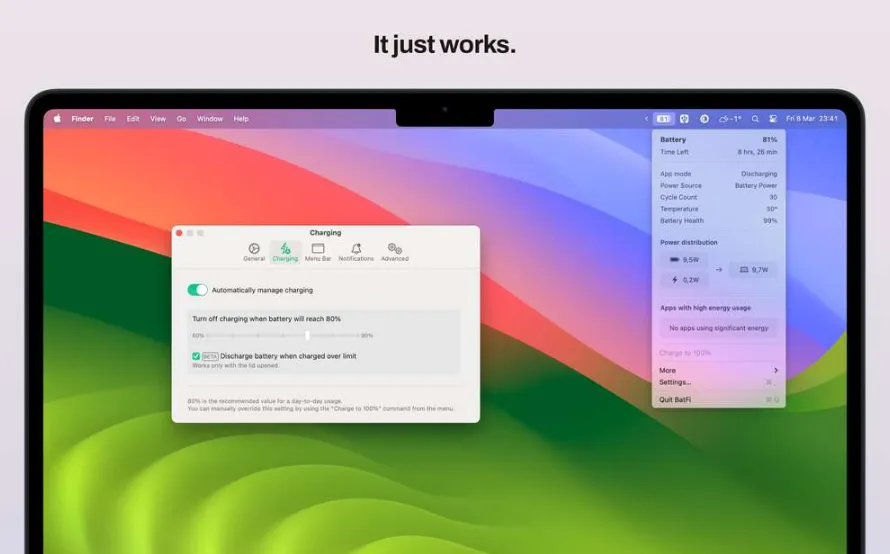Screen dimensions: 890x554
Task: Click the menu bar date and time
Action: (x=812, y=119)
